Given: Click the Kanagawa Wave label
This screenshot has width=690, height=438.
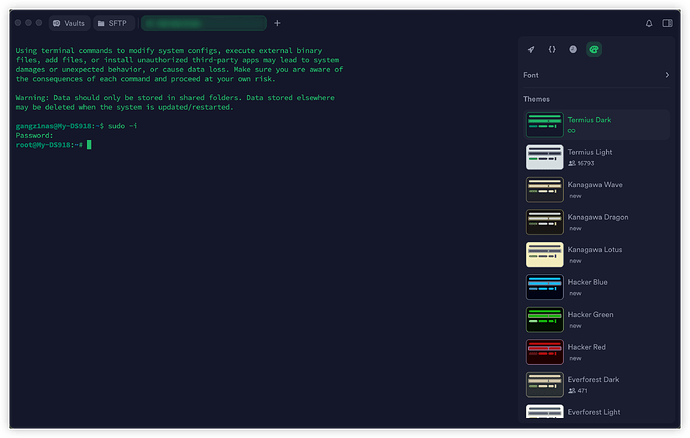Looking at the screenshot, I should 595,185.
